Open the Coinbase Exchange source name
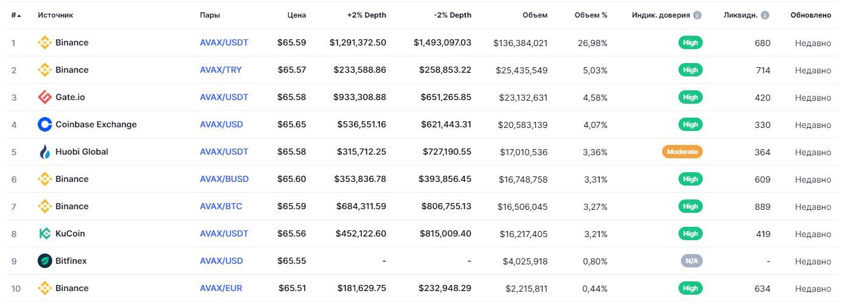 pyautogui.click(x=96, y=124)
